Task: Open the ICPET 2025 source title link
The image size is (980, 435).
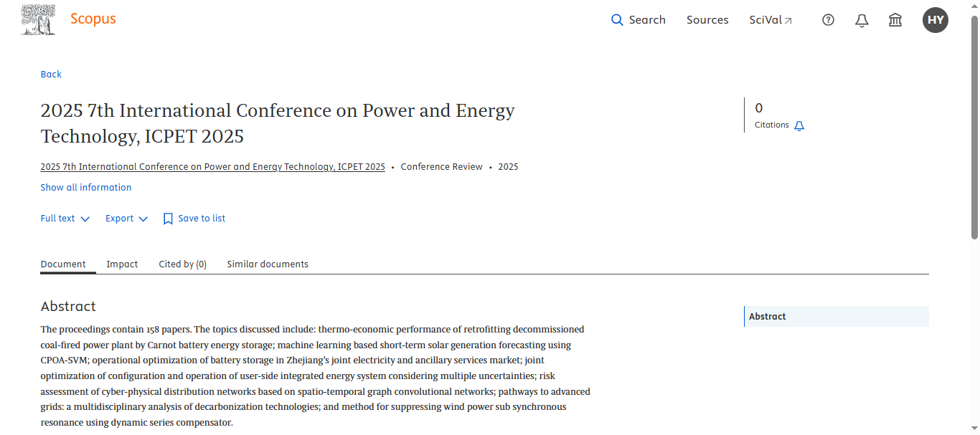Action: point(212,167)
